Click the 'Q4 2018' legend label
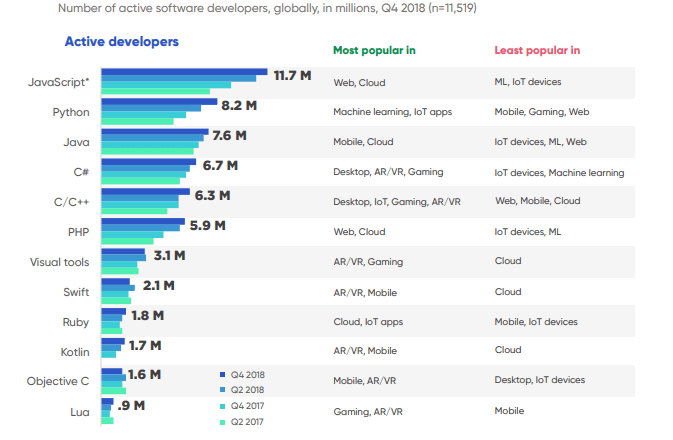Image resolution: width=673 pixels, height=440 pixels. [248, 375]
